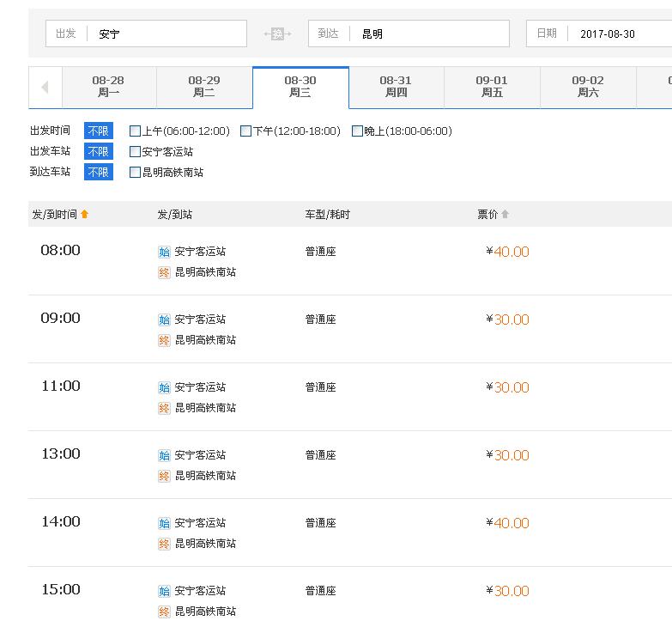The height and width of the screenshot is (633, 672).
Task: Click 普通座 seat type in 14:00 row
Action: 321,523
